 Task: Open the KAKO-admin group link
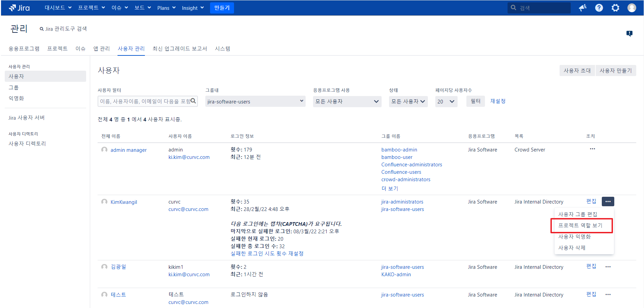click(396, 275)
